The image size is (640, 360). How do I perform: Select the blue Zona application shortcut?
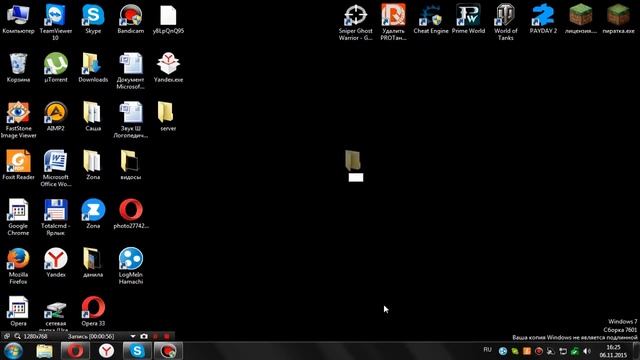(93, 214)
